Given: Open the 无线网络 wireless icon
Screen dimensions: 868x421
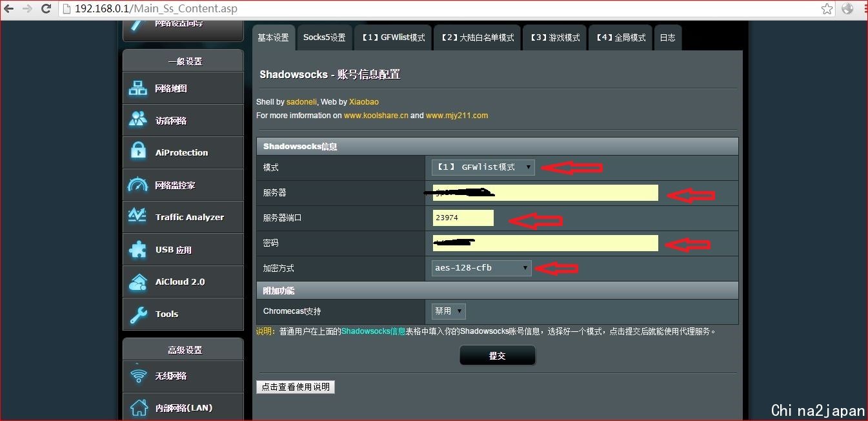Looking at the screenshot, I should (138, 376).
